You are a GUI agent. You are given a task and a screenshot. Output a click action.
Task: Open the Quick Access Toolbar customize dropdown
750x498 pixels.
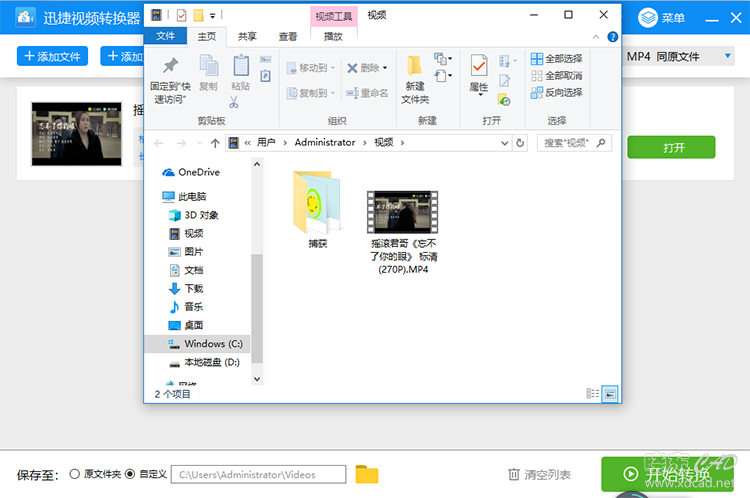(x=212, y=16)
